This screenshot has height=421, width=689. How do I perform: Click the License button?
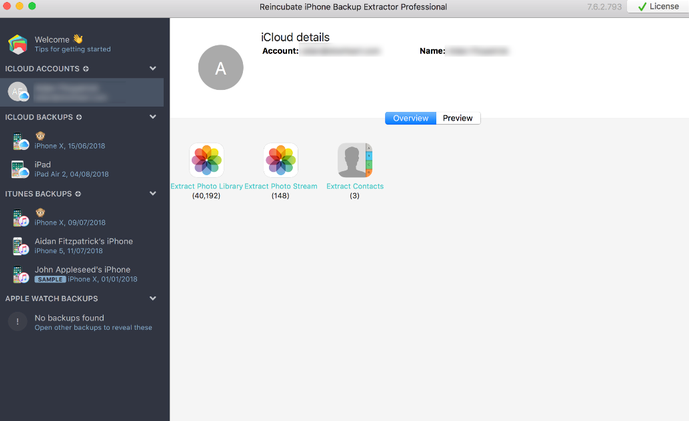tap(657, 7)
